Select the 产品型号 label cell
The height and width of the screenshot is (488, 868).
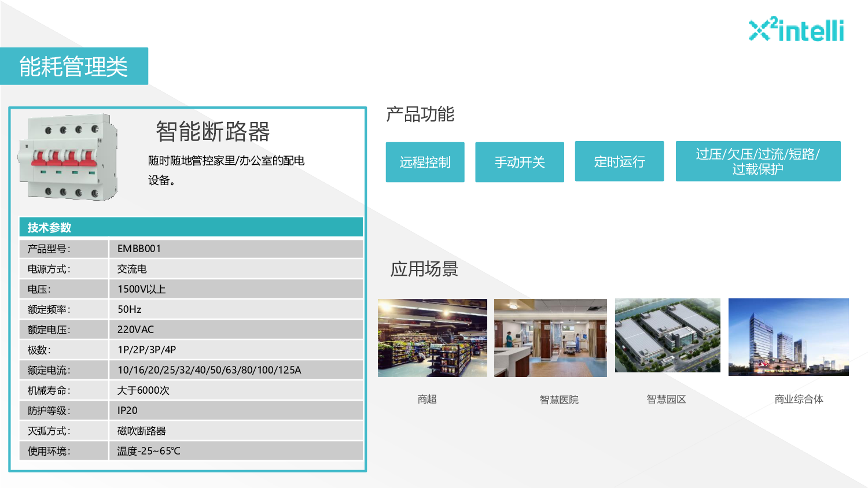click(64, 249)
